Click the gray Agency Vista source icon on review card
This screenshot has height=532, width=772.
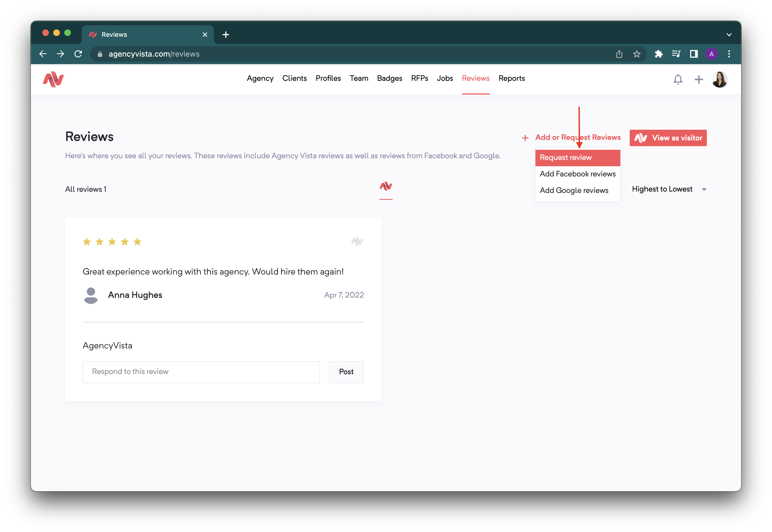(357, 241)
